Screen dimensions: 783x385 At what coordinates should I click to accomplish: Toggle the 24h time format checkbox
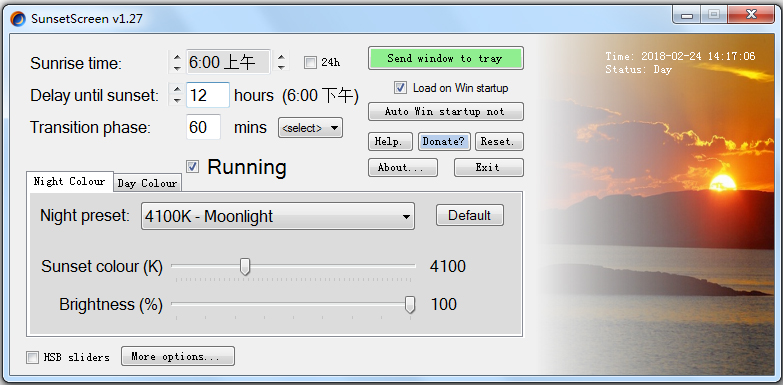pos(310,62)
